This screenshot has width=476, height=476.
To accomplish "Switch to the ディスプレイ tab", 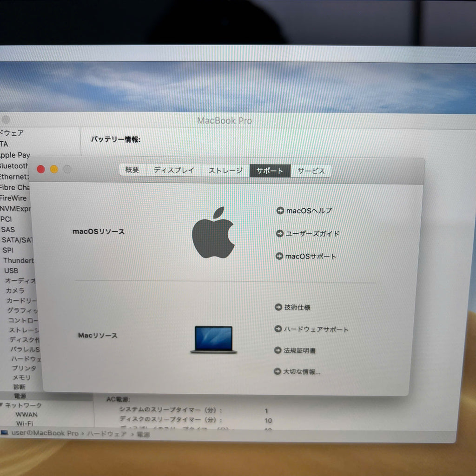I will pos(174,170).
